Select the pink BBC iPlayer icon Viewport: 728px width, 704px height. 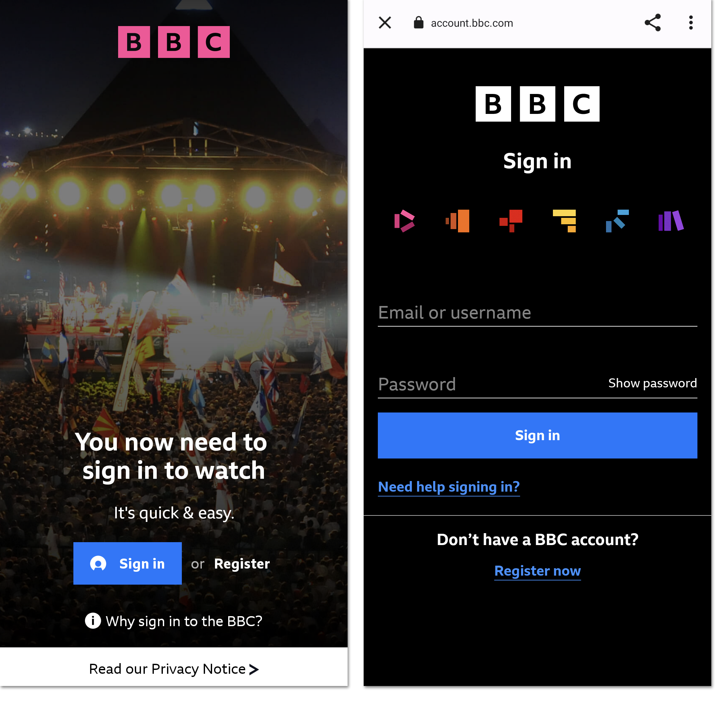click(405, 221)
